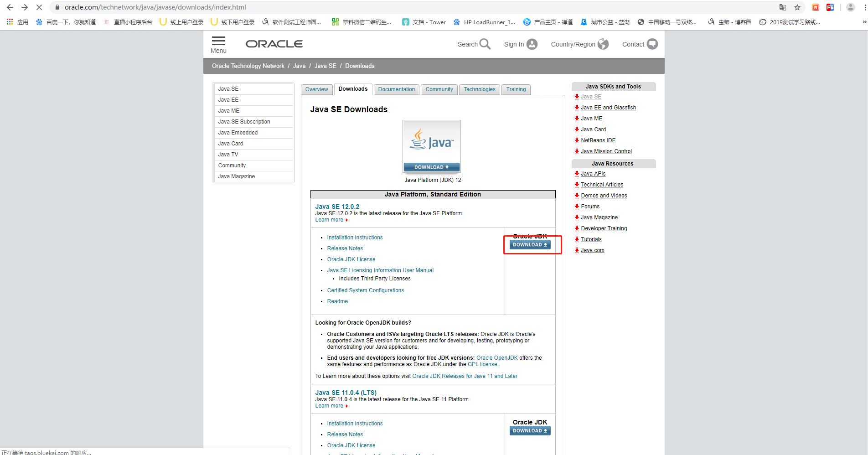Screen dimensions: 868x455
Task: Open Java Mission Control link
Action: [606, 151]
